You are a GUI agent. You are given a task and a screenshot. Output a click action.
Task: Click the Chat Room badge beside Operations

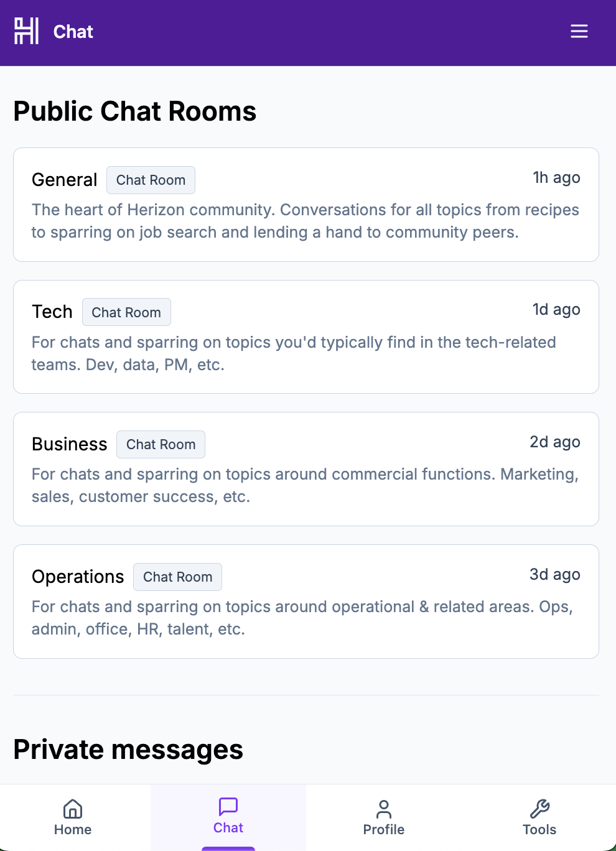pos(177,577)
